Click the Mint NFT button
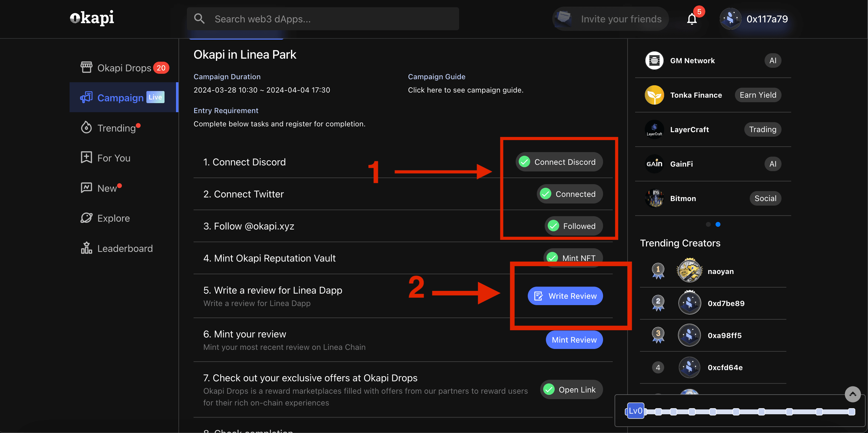Screen dimensions: 868x433 (573, 258)
